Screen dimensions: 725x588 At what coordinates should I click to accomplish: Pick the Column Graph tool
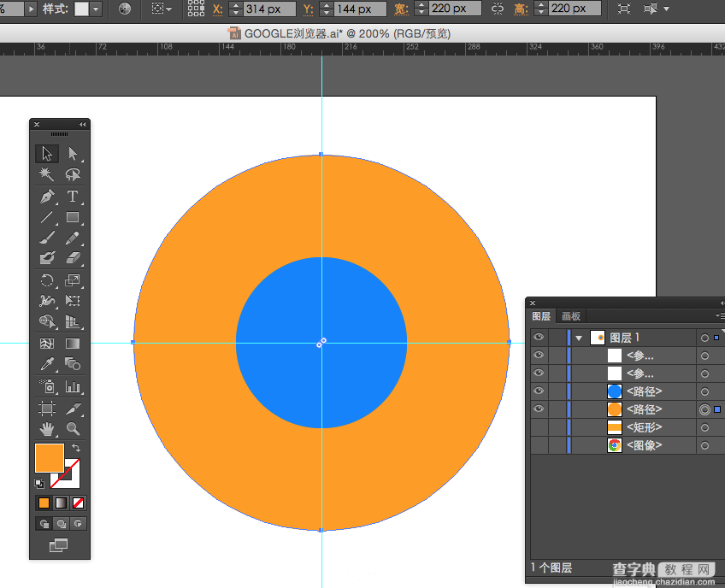[x=73, y=386]
